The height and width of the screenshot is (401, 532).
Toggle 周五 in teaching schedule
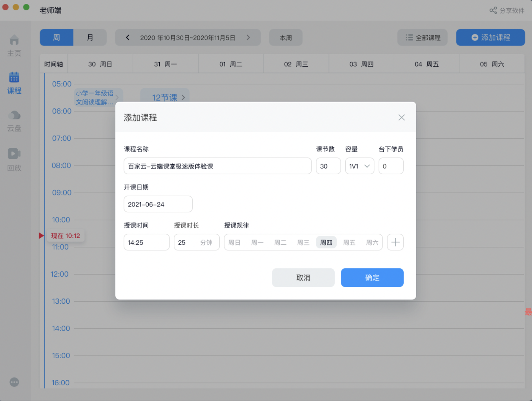(349, 242)
